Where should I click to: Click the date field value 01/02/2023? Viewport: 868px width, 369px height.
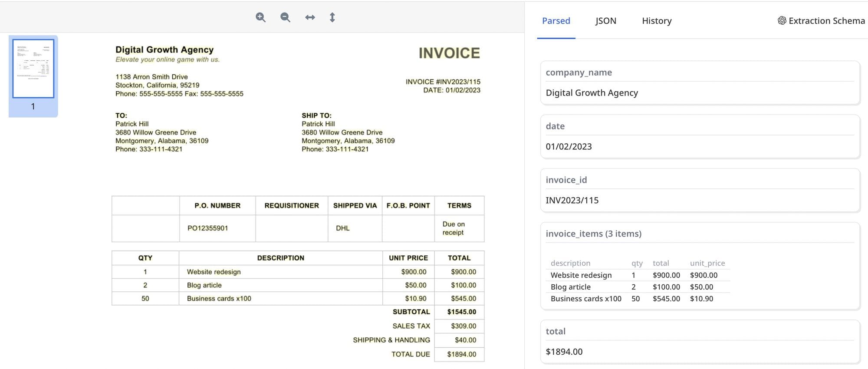569,147
